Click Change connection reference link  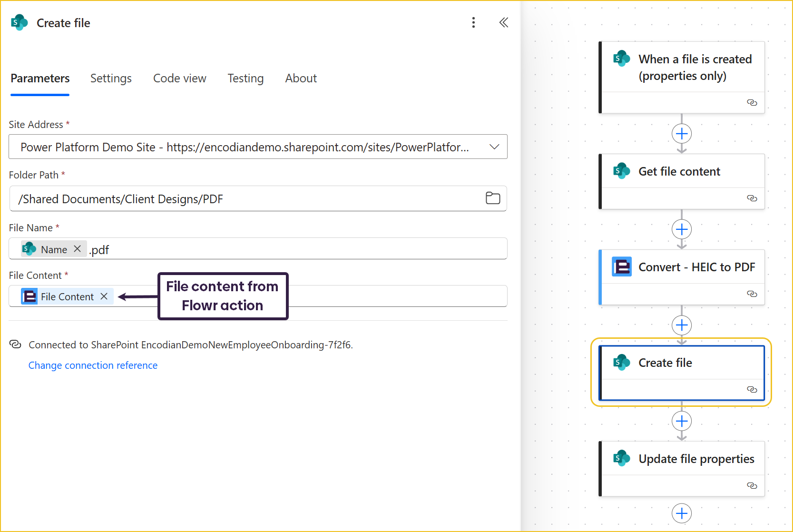click(93, 365)
